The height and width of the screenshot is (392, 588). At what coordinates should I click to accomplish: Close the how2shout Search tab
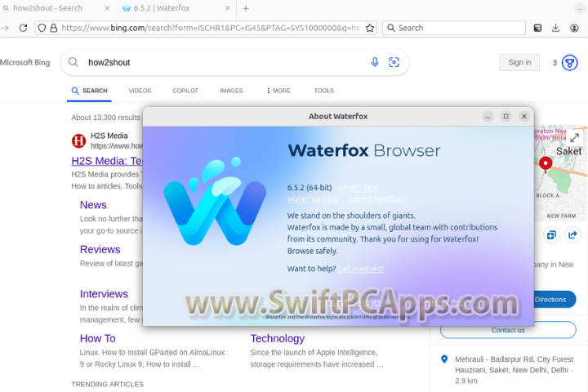point(107,8)
